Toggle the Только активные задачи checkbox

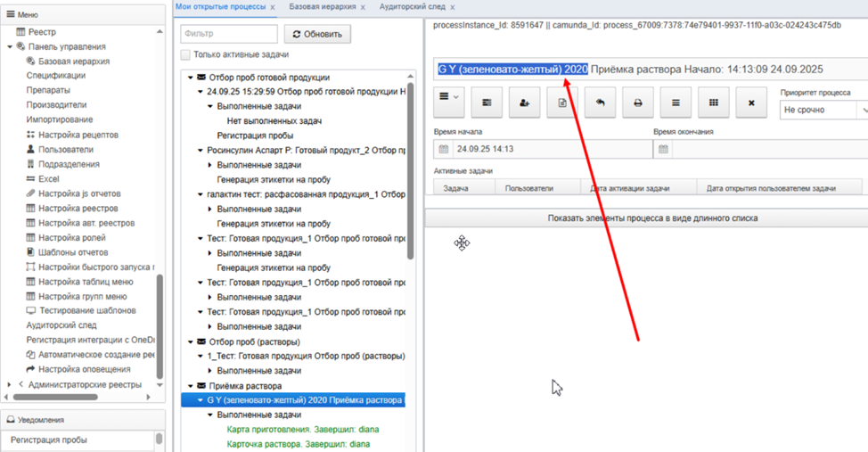[x=185, y=55]
